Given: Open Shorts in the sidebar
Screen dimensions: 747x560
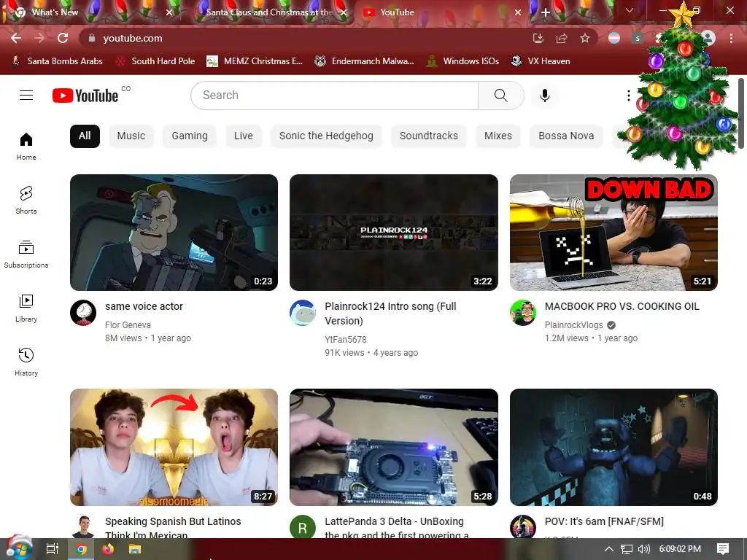Looking at the screenshot, I should point(26,200).
